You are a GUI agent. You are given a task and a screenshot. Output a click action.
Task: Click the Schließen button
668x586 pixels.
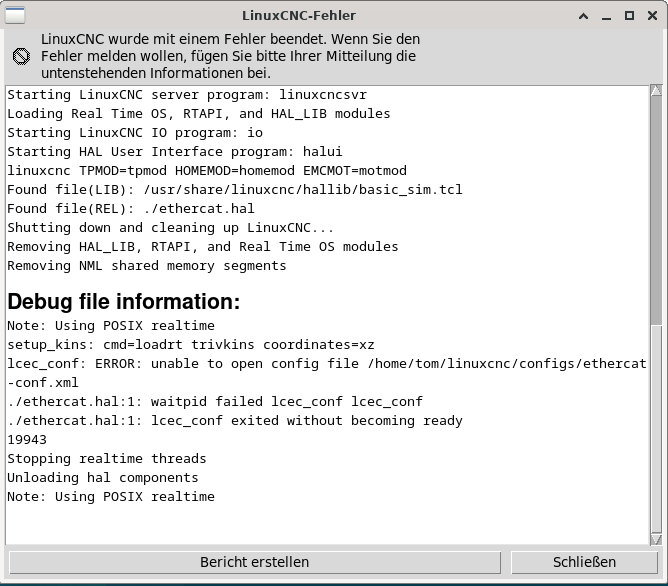(584, 562)
